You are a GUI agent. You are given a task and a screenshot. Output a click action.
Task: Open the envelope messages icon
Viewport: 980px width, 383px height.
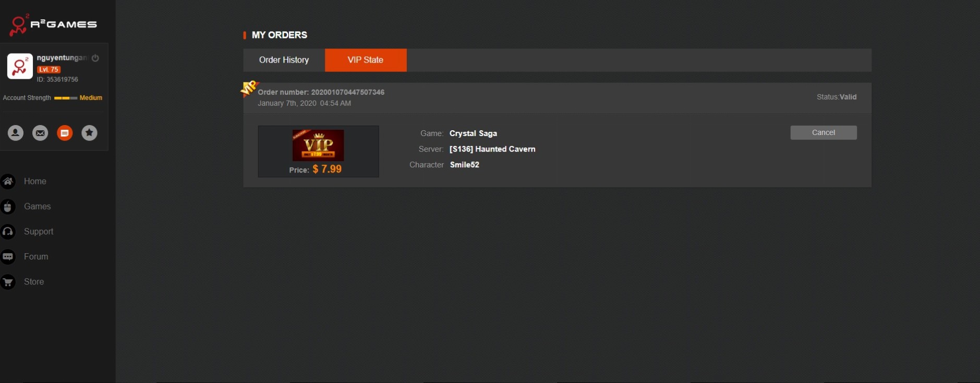coord(40,133)
